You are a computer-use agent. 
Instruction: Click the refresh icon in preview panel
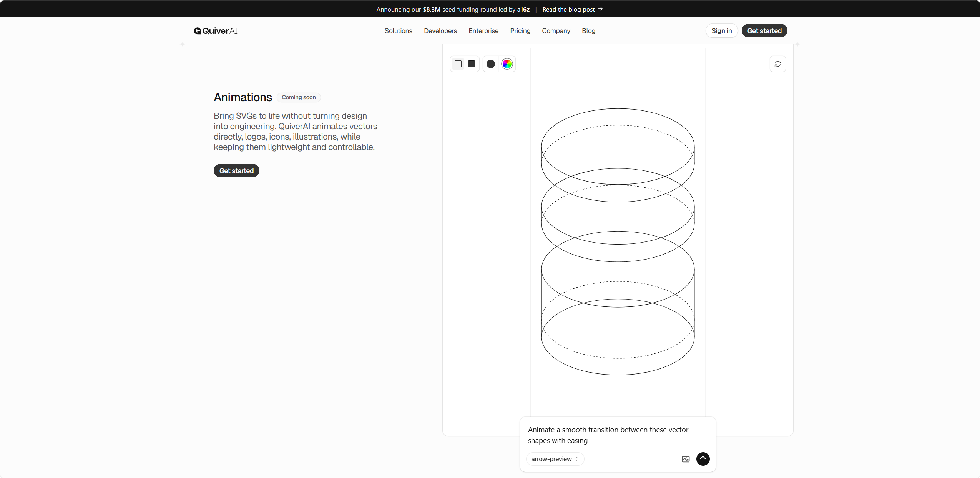coord(778,64)
